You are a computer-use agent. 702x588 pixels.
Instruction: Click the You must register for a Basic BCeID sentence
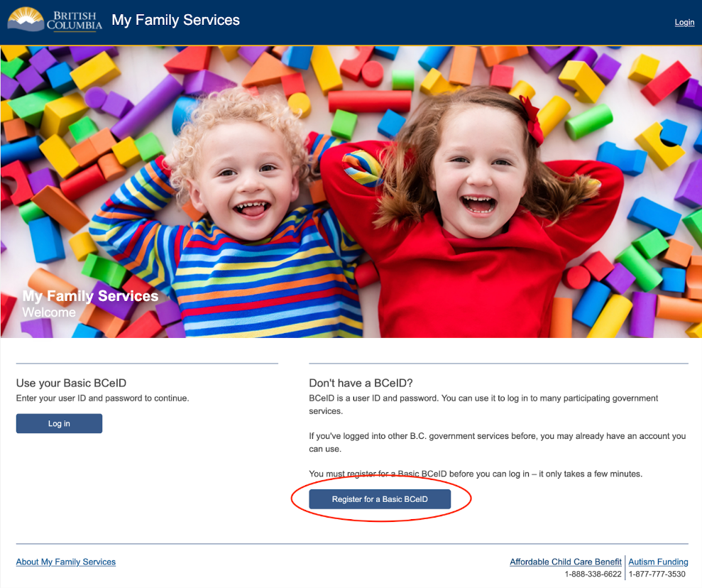pyautogui.click(x=476, y=474)
